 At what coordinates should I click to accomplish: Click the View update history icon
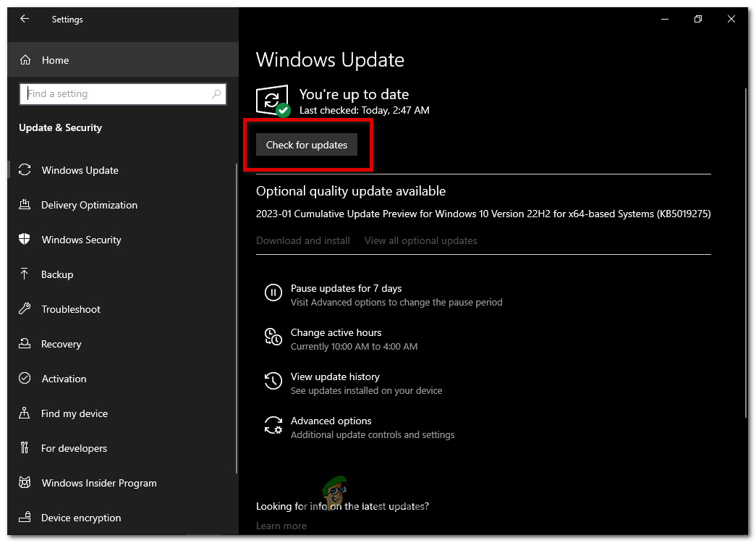pos(273,381)
